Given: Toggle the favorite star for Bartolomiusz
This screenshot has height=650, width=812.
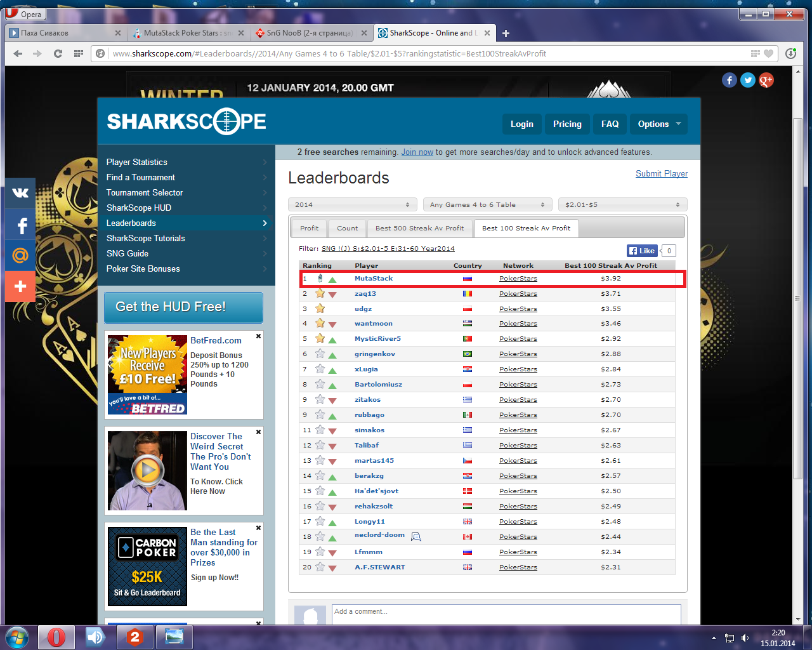Looking at the screenshot, I should [320, 384].
